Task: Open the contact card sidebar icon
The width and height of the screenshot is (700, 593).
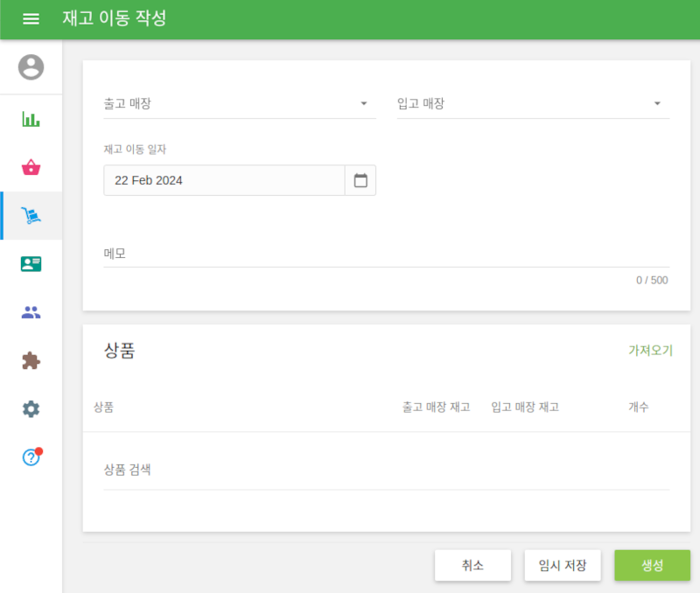Action: (31, 263)
